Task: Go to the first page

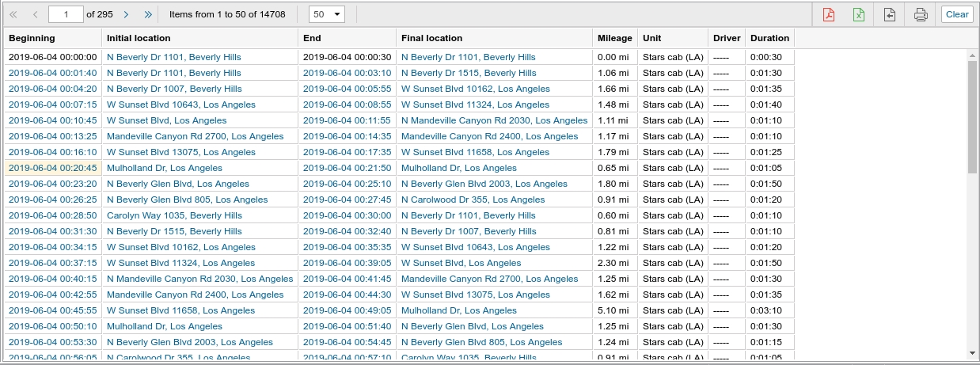Action: (13, 14)
